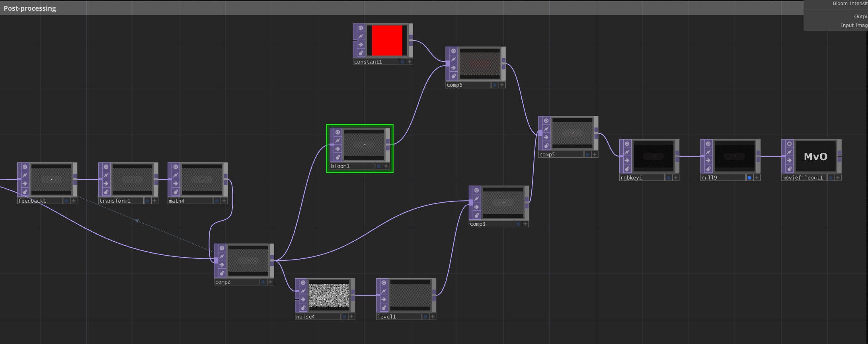The width and height of the screenshot is (868, 344).
Task: Click plus icon on comp2
Action: pos(270,282)
